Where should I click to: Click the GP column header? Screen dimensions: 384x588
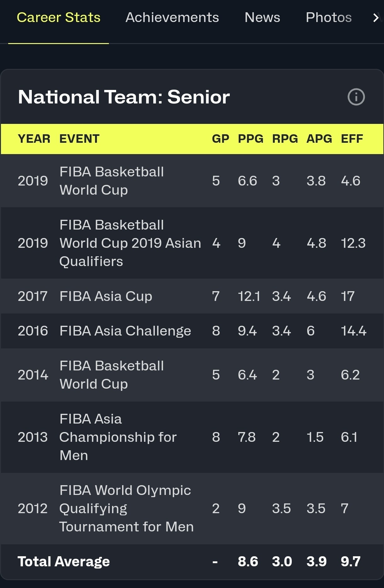tap(220, 139)
